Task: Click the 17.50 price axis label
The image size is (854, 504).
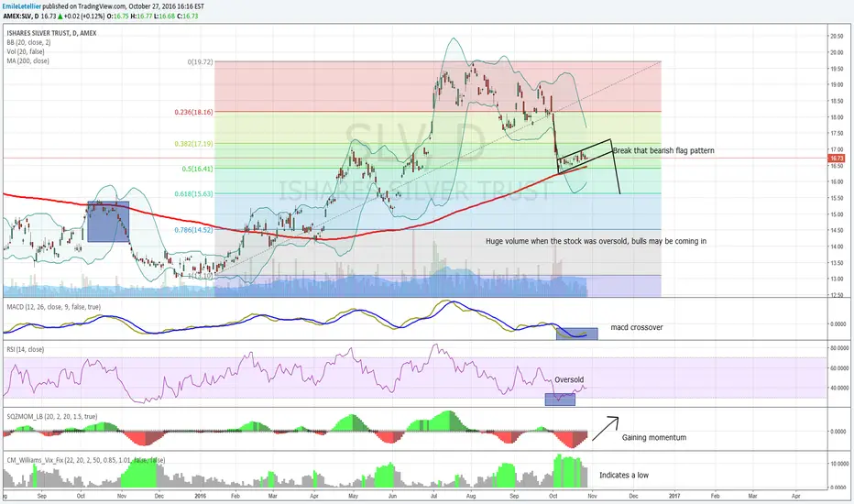Action: tap(836, 134)
